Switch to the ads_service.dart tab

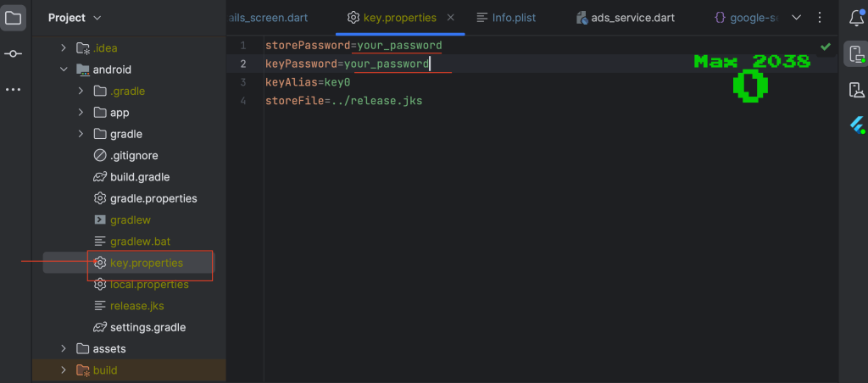pyautogui.click(x=626, y=18)
